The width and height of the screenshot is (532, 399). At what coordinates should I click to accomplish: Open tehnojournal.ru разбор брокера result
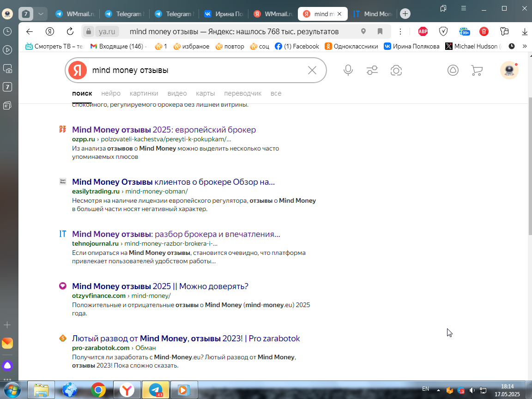(176, 234)
